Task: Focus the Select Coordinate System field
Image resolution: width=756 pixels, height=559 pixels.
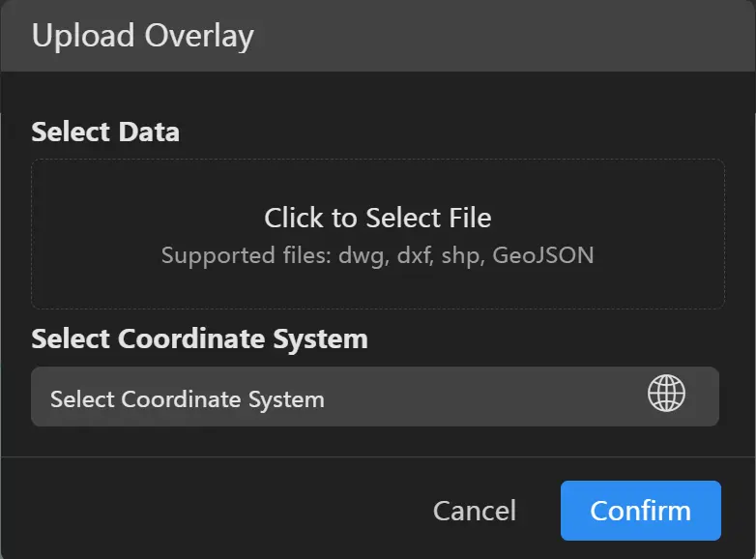Action: [374, 397]
